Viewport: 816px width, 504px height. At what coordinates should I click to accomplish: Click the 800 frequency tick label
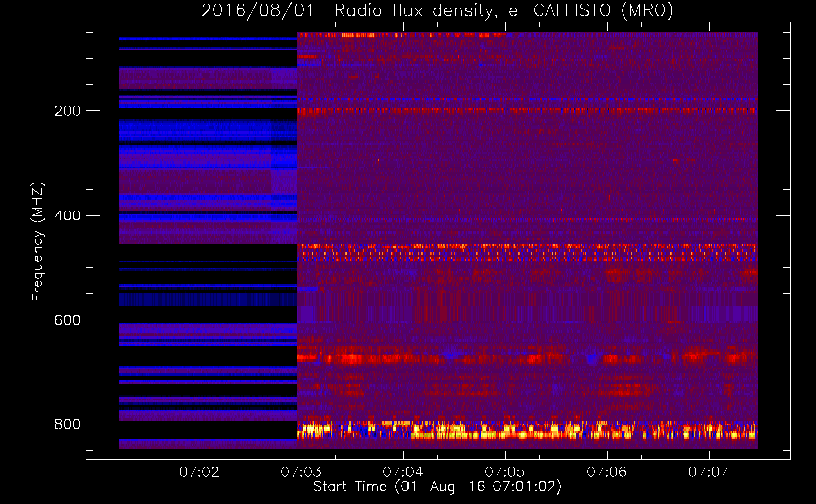[68, 425]
